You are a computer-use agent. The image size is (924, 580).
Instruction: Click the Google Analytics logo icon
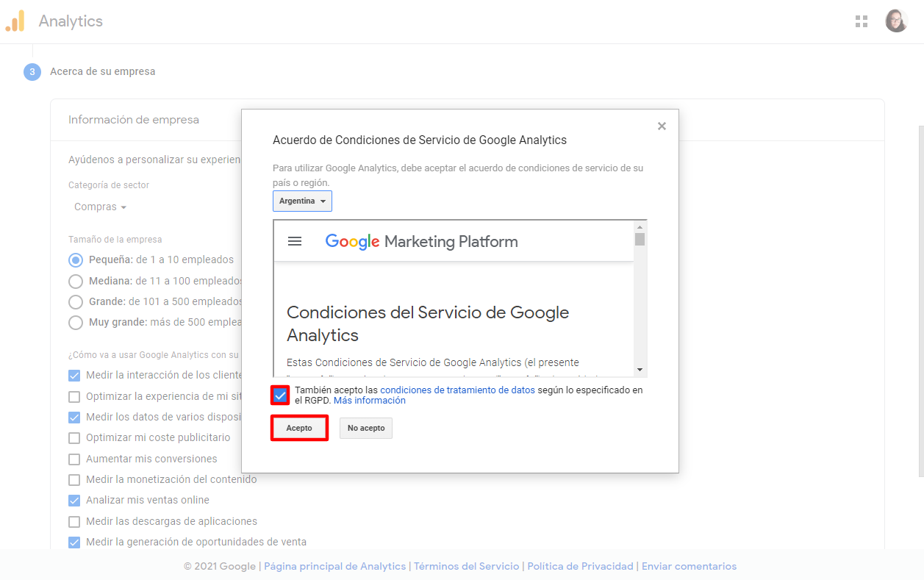[15, 21]
